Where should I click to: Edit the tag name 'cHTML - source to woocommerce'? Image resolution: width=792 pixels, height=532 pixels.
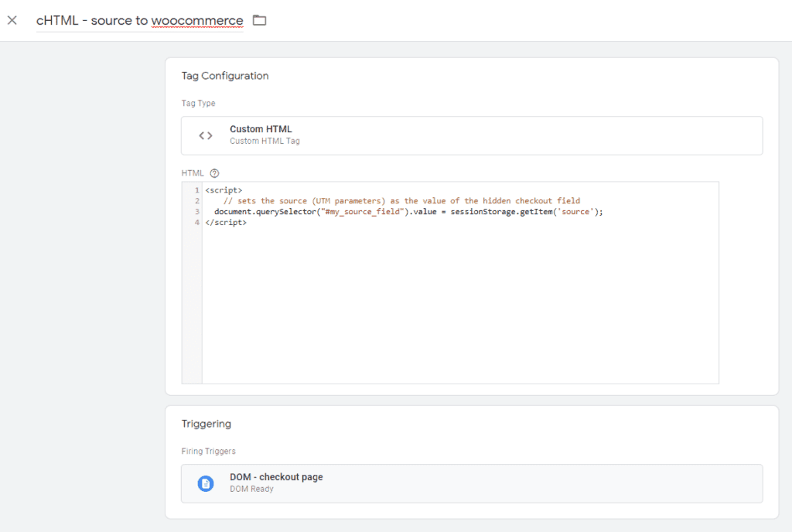[139, 21]
